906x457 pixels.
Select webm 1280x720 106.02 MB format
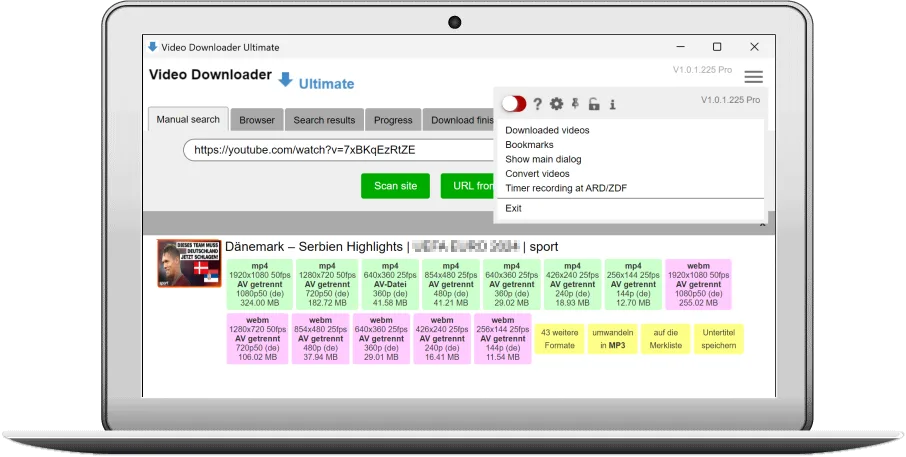pos(257,339)
